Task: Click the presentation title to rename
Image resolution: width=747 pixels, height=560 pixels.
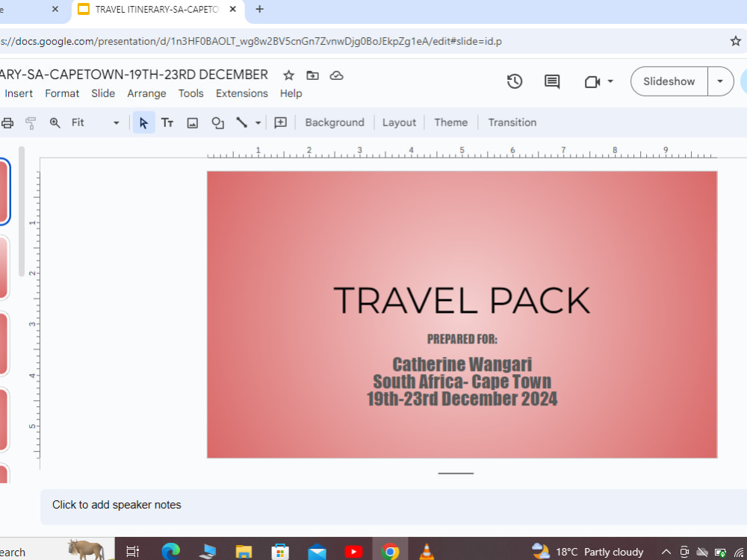Action: pyautogui.click(x=134, y=75)
